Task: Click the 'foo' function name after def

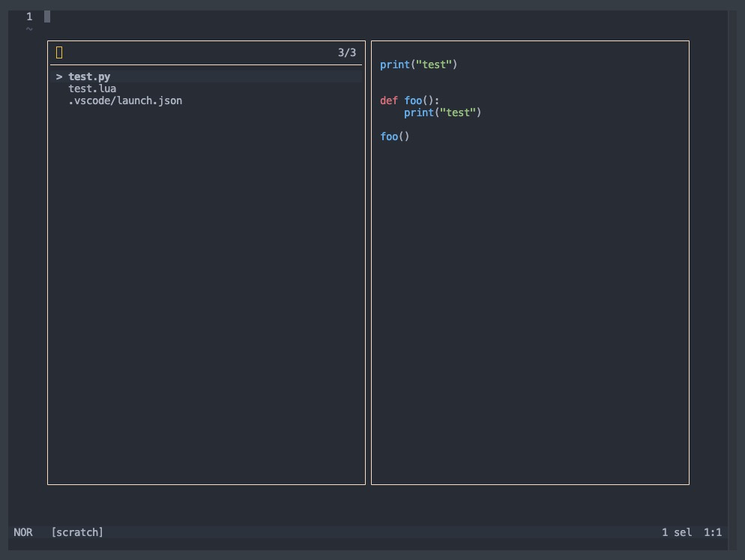Action: (x=413, y=100)
